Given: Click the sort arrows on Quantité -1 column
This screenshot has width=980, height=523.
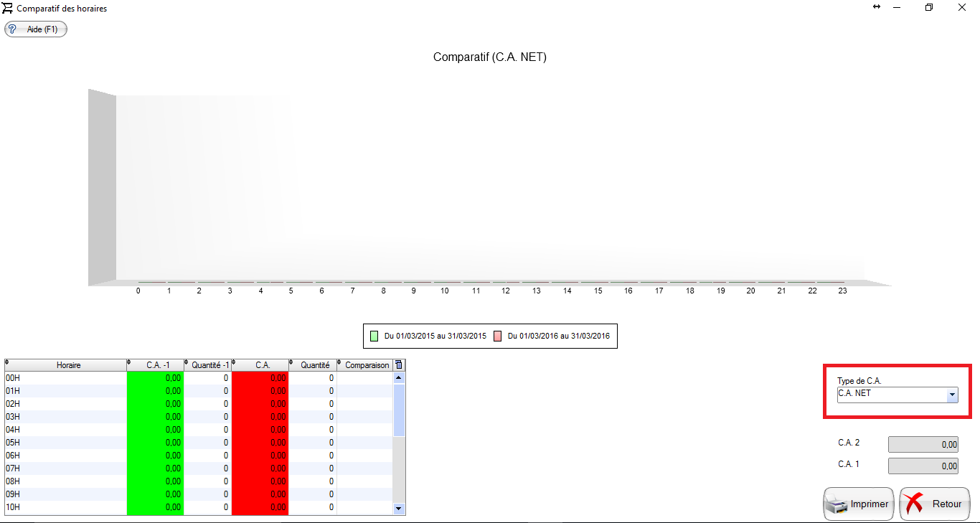Looking at the screenshot, I should (187, 364).
